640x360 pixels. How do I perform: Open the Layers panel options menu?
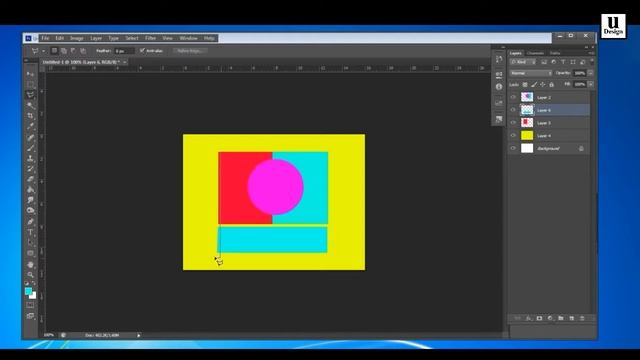(x=591, y=53)
